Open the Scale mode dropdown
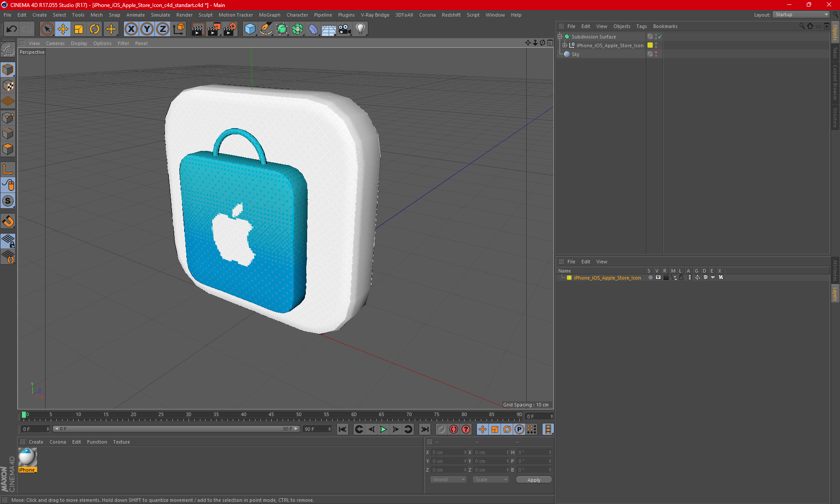Image resolution: width=840 pixels, height=504 pixels. tap(491, 479)
